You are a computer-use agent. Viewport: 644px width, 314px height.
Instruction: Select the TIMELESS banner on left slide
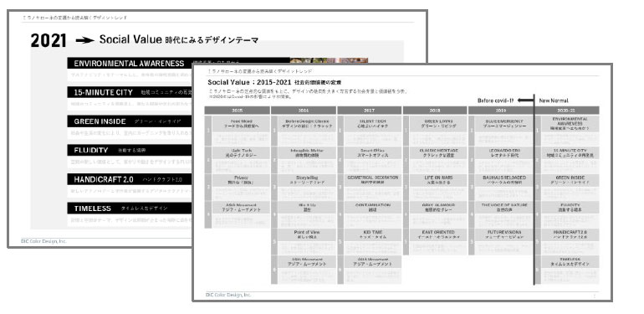tap(130, 208)
